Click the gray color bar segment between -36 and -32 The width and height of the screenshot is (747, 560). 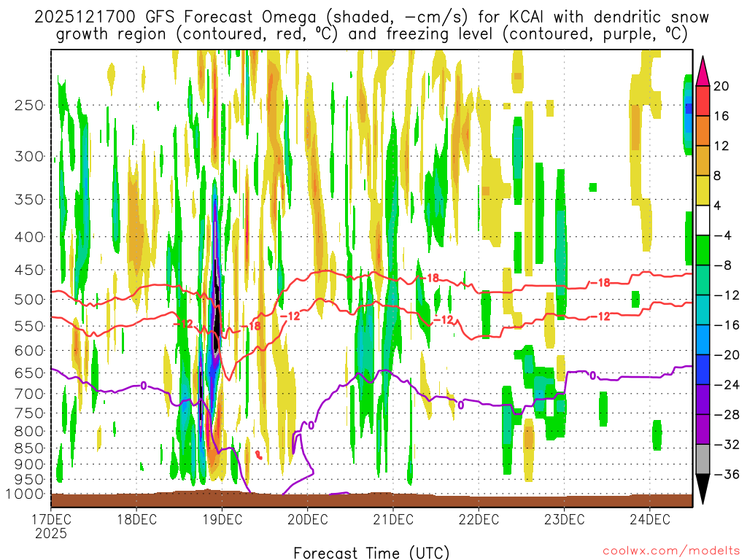pyautogui.click(x=703, y=459)
